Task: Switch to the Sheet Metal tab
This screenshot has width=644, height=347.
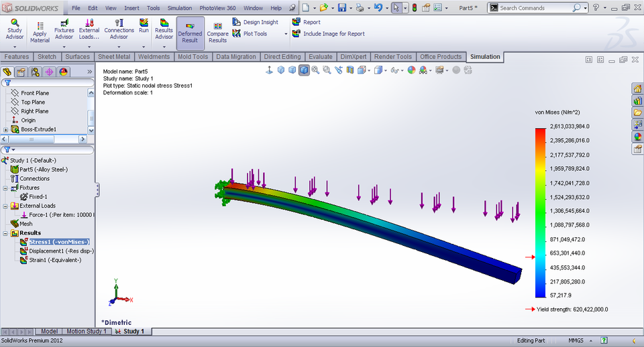Action: pyautogui.click(x=114, y=56)
